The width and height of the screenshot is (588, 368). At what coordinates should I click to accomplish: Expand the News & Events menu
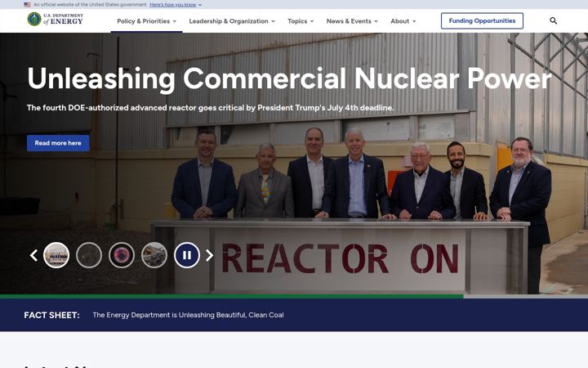coord(352,21)
